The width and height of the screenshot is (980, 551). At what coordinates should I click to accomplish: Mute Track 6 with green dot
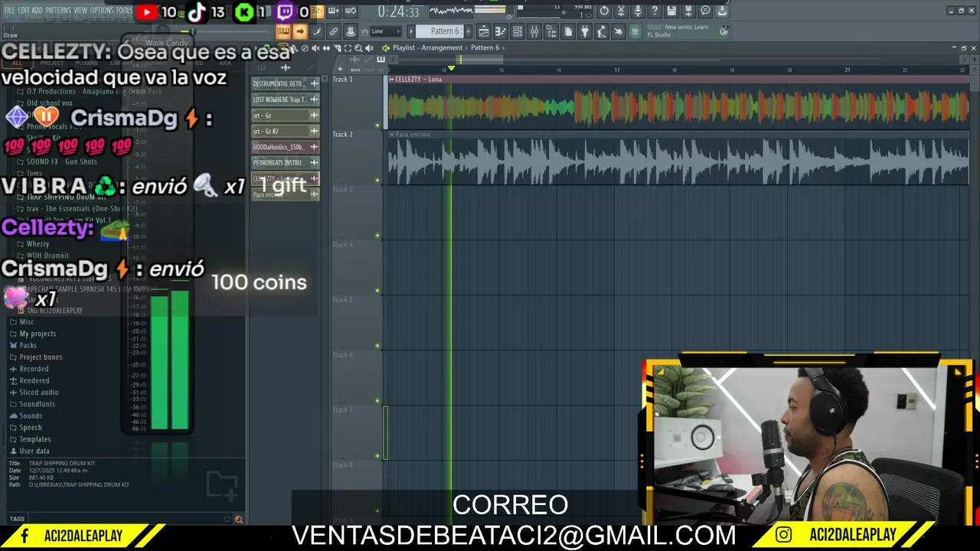pos(377,400)
